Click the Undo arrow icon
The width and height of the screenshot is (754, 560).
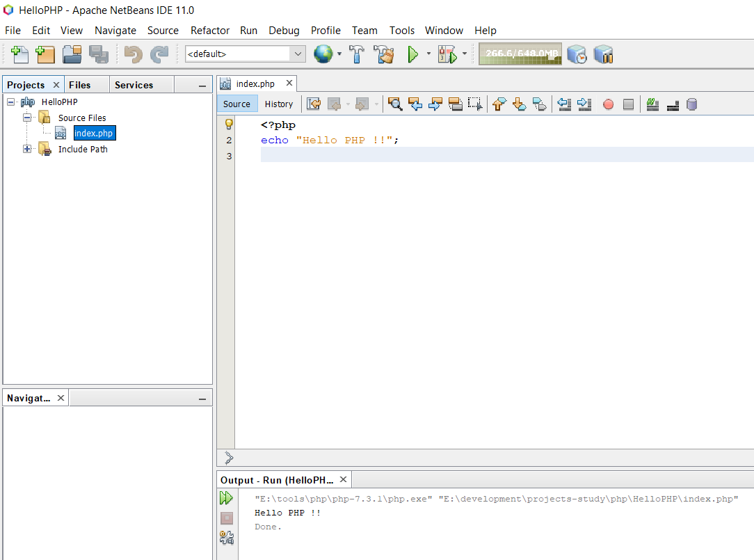(x=133, y=54)
